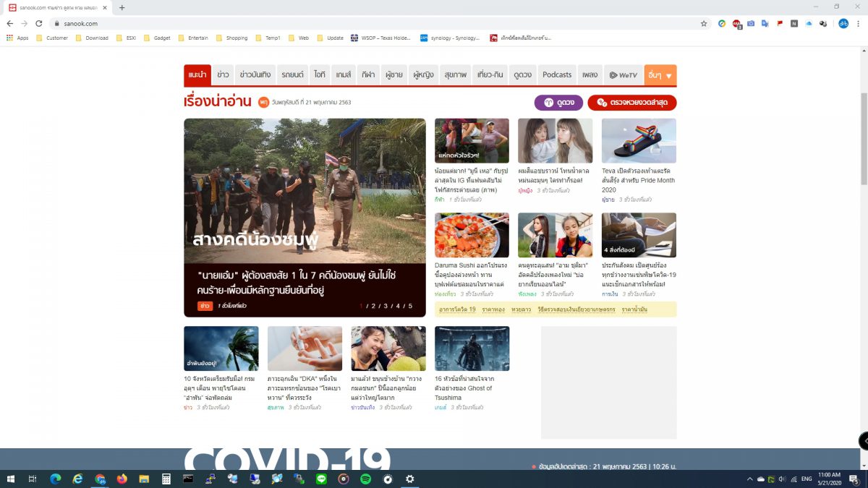Expand the อื่นๆ dropdown in the navigation bar
This screenshot has width=868, height=488.
[x=660, y=74]
